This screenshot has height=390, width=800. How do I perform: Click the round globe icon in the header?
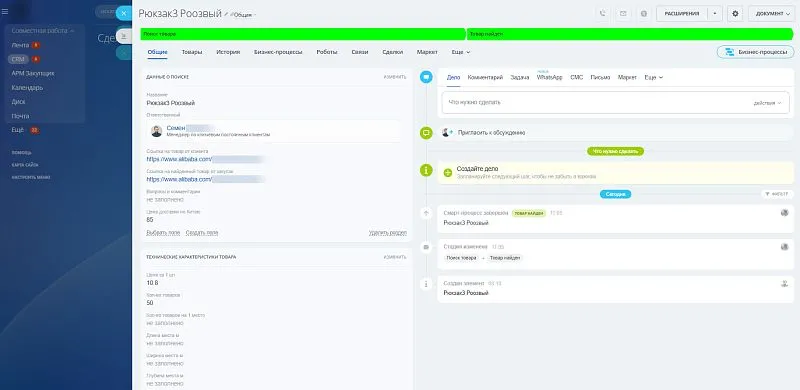pos(643,14)
